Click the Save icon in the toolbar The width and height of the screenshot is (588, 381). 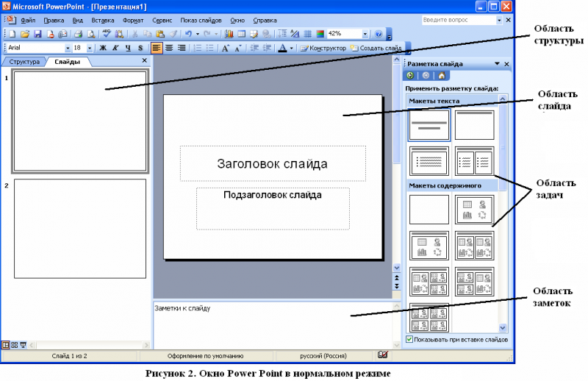pyautogui.click(x=37, y=34)
